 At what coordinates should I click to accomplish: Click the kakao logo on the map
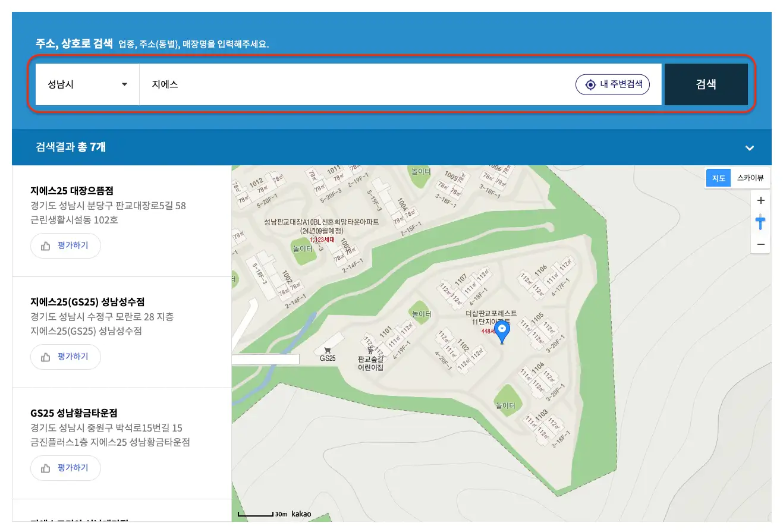coord(301,514)
